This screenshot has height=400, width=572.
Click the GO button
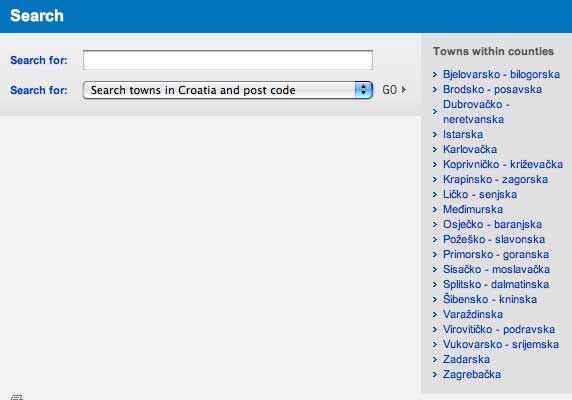pyautogui.click(x=390, y=90)
